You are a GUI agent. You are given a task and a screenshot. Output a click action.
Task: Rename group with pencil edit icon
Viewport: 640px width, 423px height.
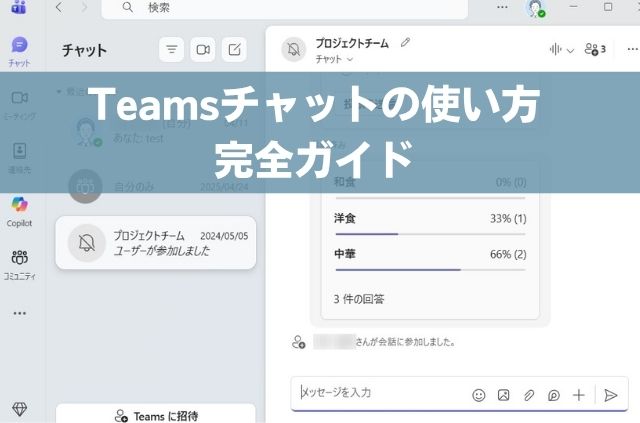coord(405,43)
